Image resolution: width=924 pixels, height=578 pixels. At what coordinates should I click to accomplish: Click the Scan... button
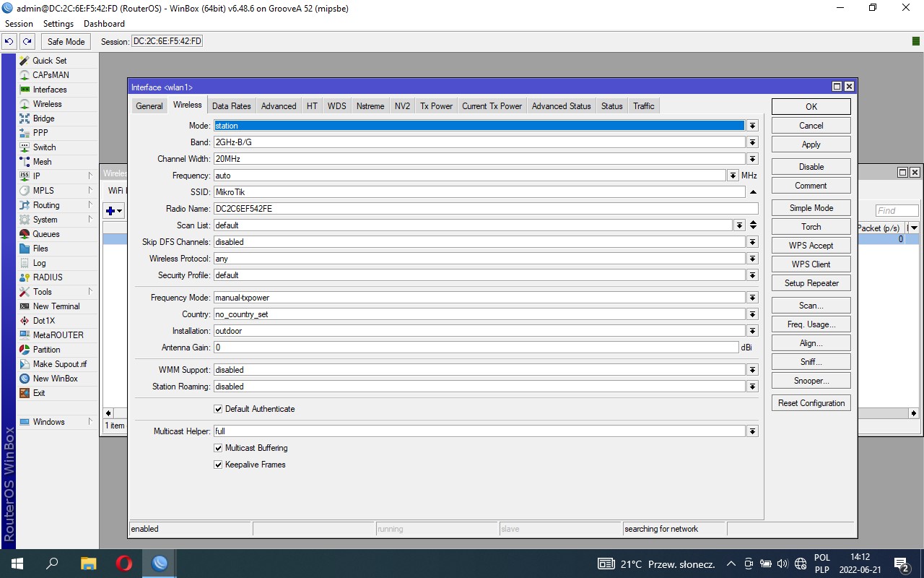(x=811, y=306)
